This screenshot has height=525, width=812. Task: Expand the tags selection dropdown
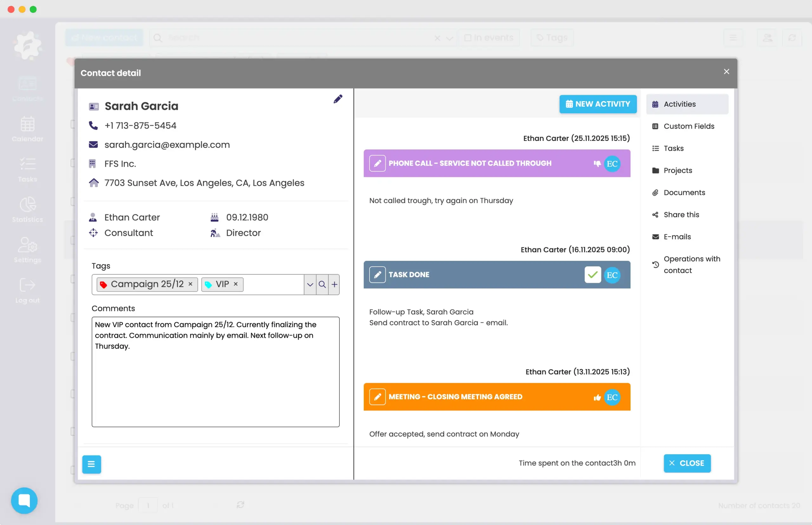click(310, 284)
